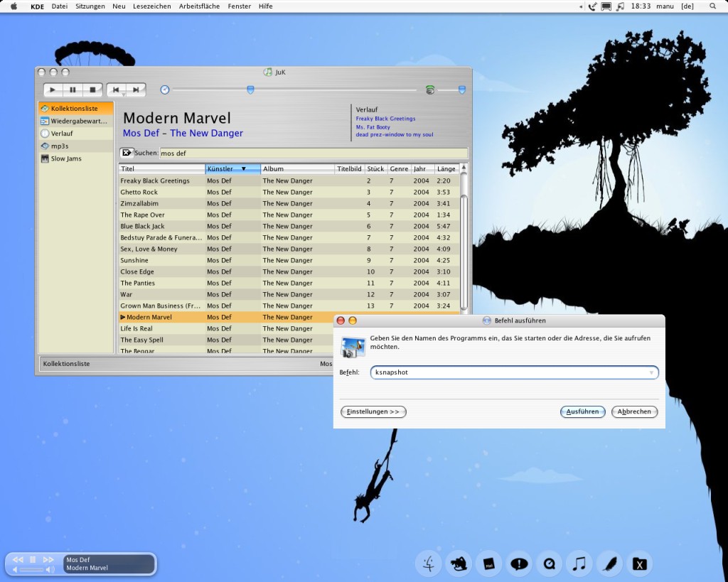
Task: Sort by the Titelbild column header
Action: click(x=349, y=169)
